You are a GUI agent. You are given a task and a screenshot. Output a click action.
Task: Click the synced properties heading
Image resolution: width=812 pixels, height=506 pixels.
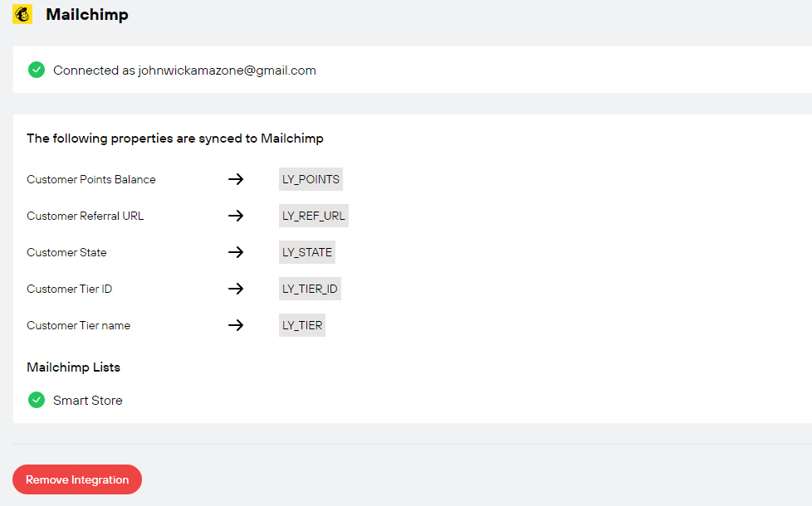[x=175, y=139]
